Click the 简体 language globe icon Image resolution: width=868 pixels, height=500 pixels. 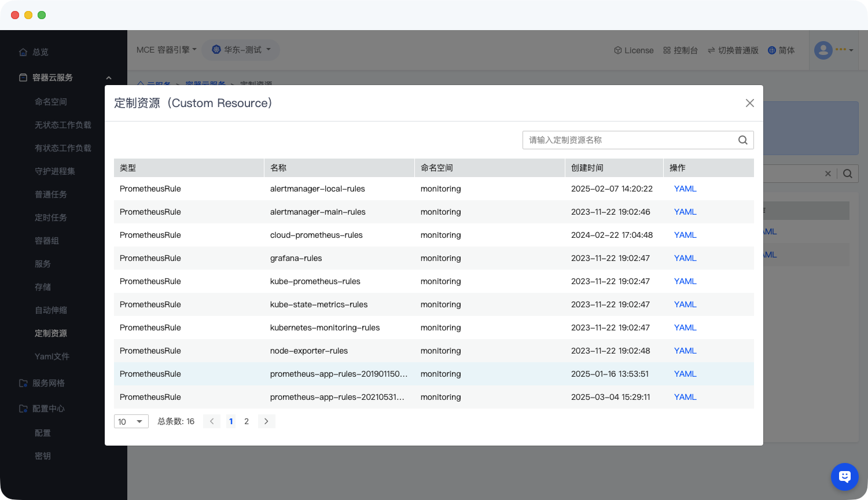point(771,50)
